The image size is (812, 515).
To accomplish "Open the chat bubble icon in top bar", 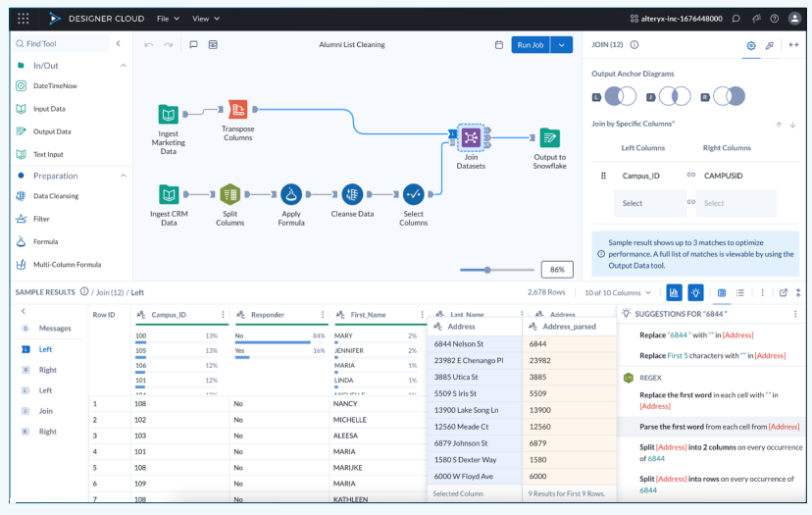I will point(736,19).
